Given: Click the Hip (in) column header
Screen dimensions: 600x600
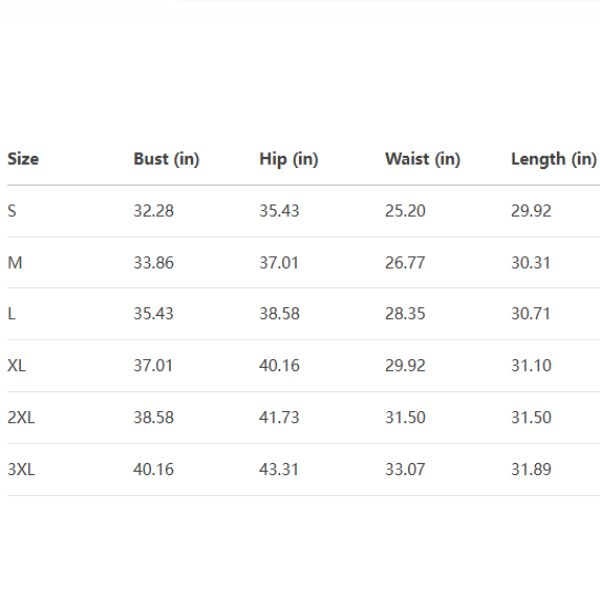Looking at the screenshot, I should click(x=288, y=159).
